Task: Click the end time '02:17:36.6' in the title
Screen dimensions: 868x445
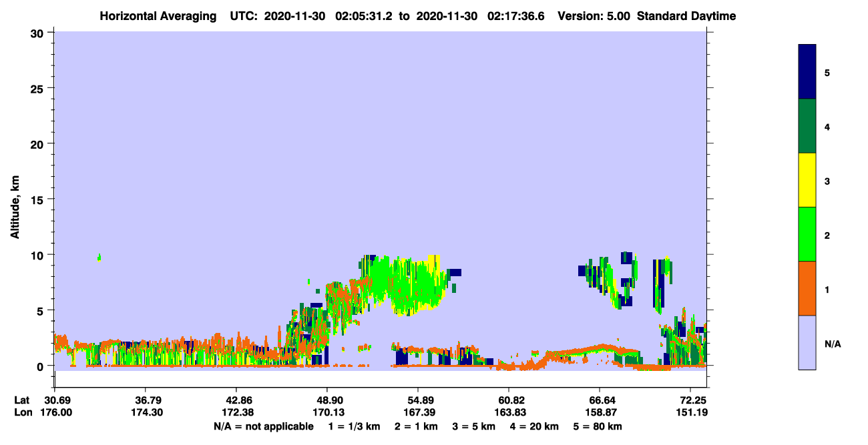Action: [515, 16]
